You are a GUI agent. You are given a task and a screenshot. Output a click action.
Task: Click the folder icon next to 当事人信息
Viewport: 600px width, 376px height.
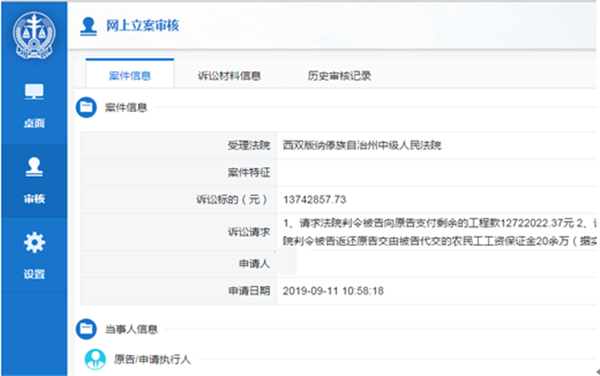[86, 329]
